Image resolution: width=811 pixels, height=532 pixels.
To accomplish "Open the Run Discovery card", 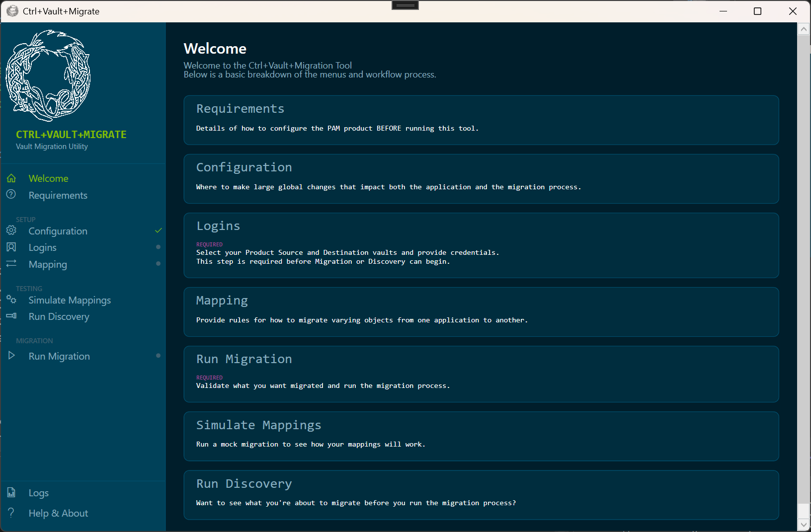I will [x=481, y=495].
